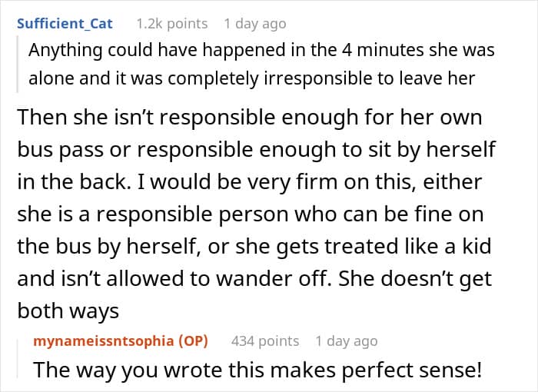Click the line starting 'bus pass or responsible enough'
The height and width of the screenshot is (392, 538).
coord(256,150)
